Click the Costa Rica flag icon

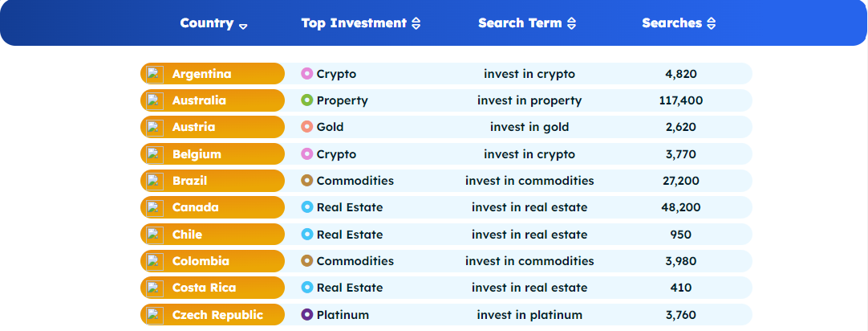155,288
